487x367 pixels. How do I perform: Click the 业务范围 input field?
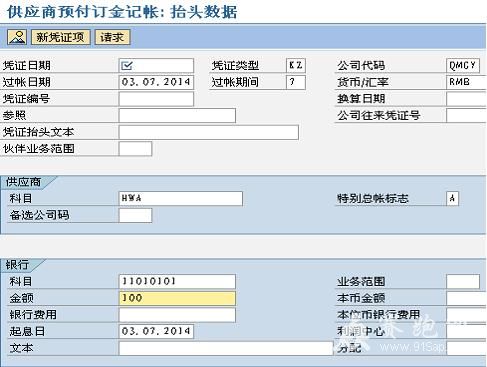[x=463, y=281]
